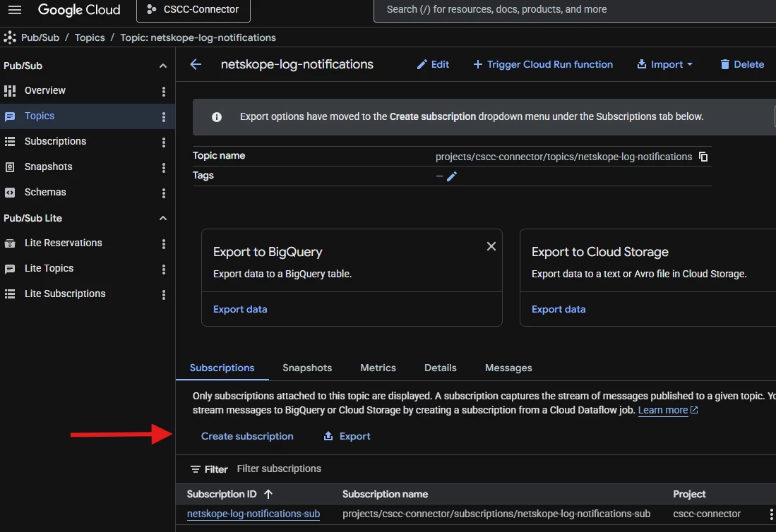Edit tags with the pencil icon
This screenshot has height=532, width=776.
pos(451,176)
